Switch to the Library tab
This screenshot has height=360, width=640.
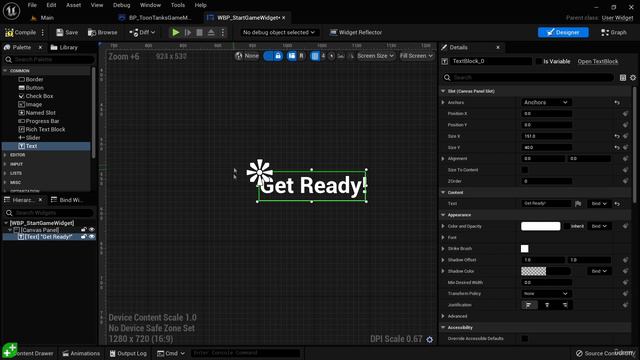point(64,47)
